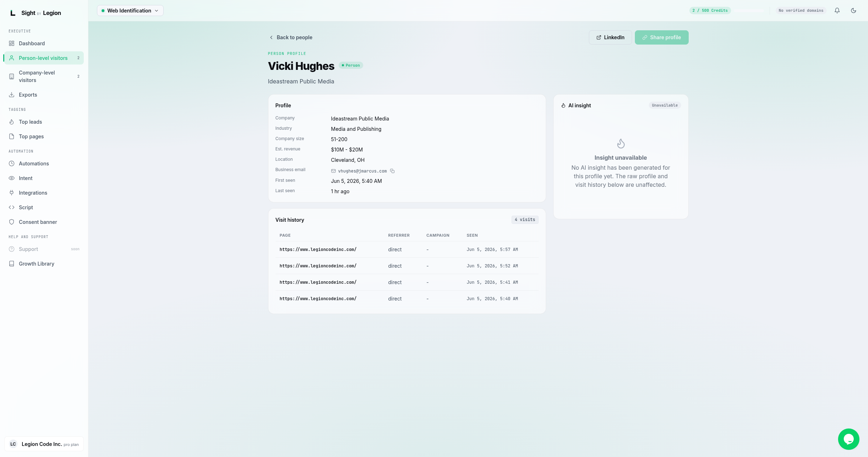
Task: Click the SEEN column header
Action: pos(472,235)
